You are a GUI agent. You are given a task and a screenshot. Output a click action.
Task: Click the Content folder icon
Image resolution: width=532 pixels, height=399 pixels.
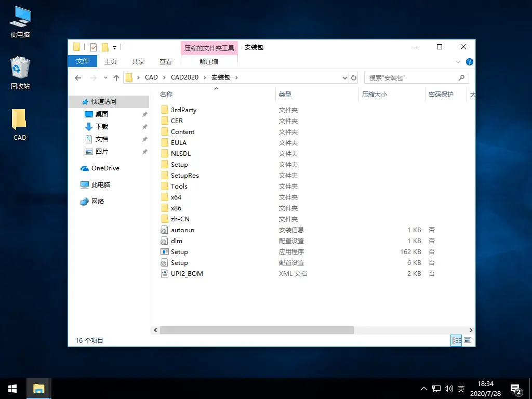click(165, 131)
